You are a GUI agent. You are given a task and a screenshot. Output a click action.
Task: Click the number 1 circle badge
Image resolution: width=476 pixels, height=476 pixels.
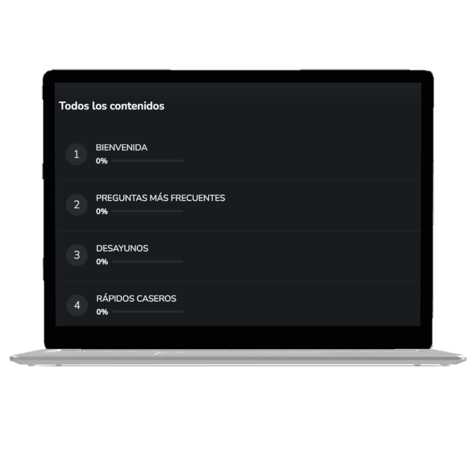[x=76, y=154]
